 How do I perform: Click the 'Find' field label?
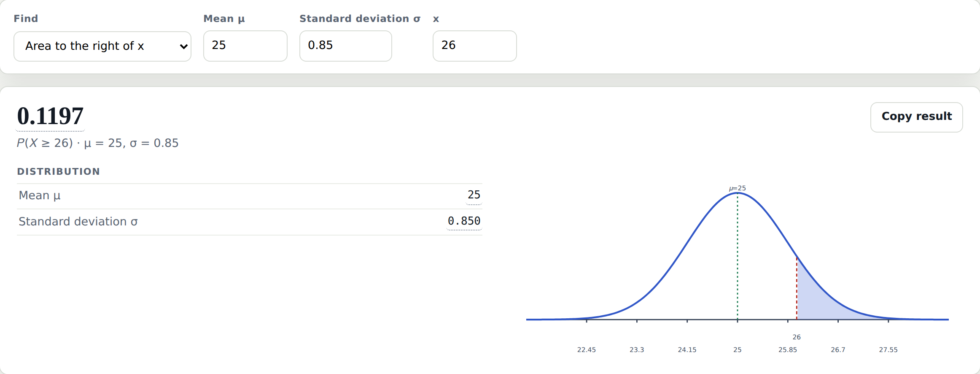26,19
